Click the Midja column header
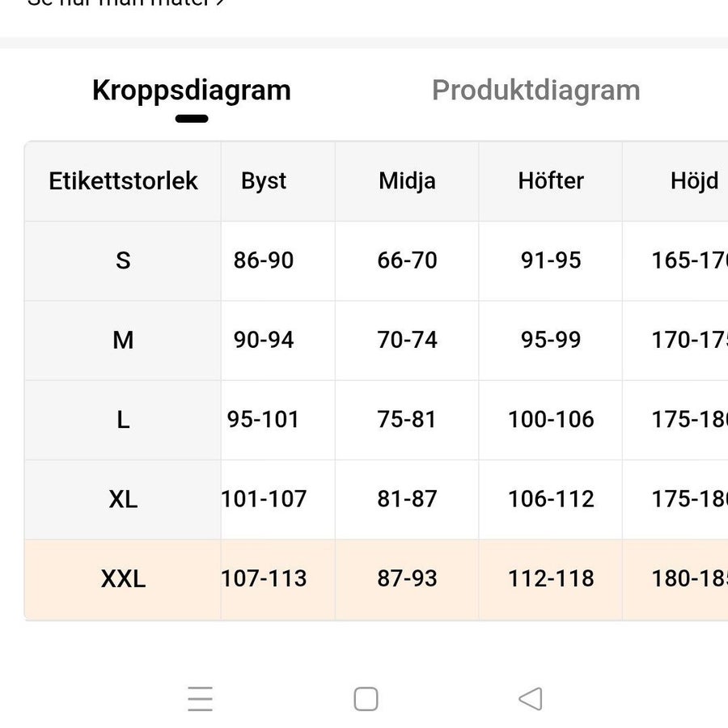This screenshot has height=728, width=728. (407, 181)
